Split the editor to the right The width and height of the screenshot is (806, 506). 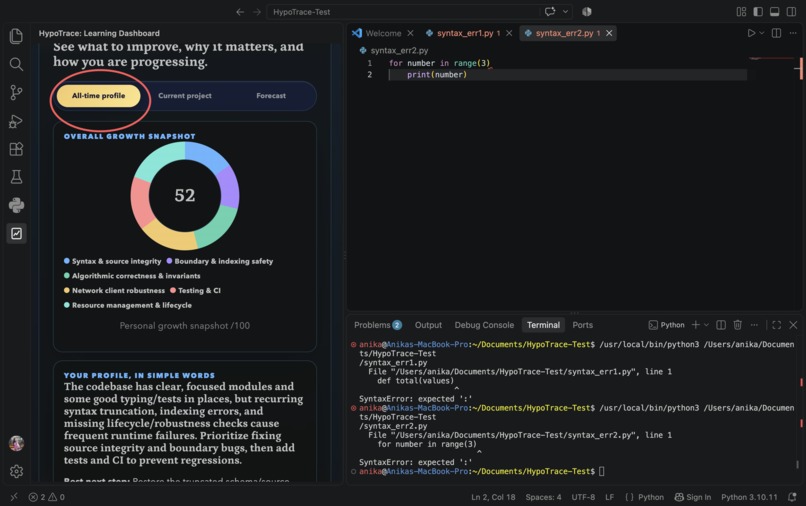click(x=777, y=33)
